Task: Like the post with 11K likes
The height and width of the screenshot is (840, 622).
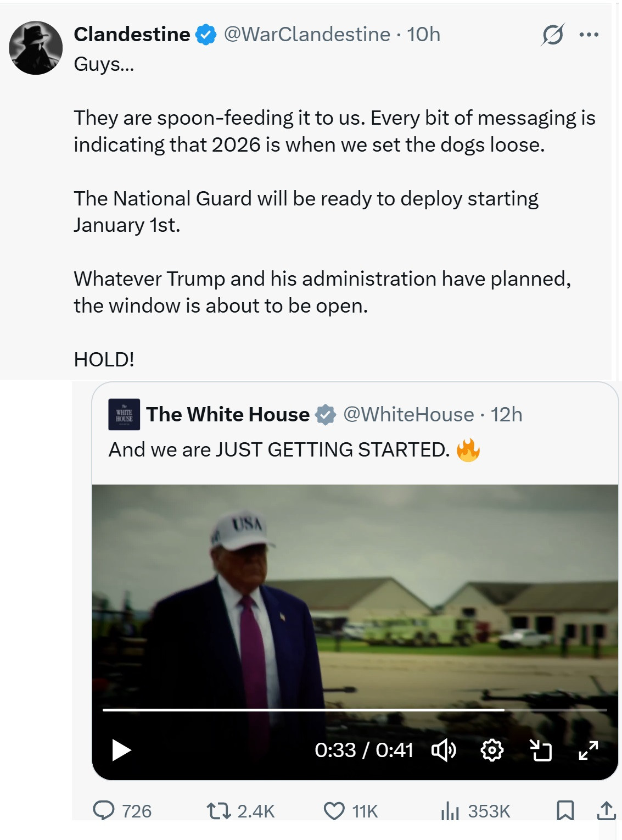Action: click(334, 810)
